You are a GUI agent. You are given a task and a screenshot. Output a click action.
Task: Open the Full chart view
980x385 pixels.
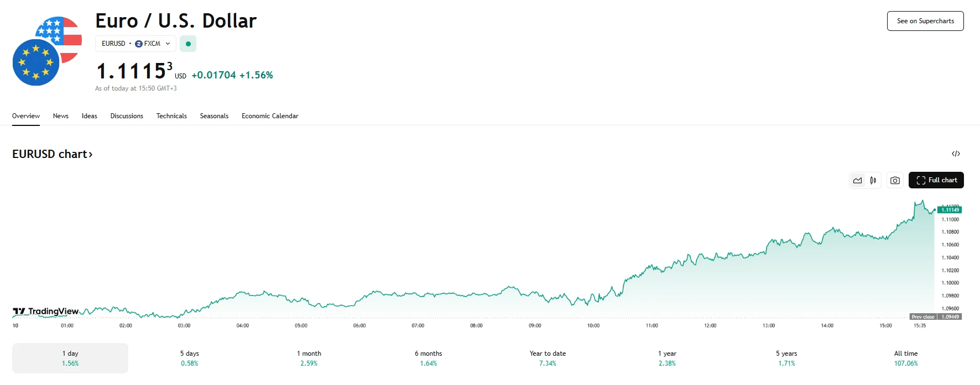coord(936,181)
